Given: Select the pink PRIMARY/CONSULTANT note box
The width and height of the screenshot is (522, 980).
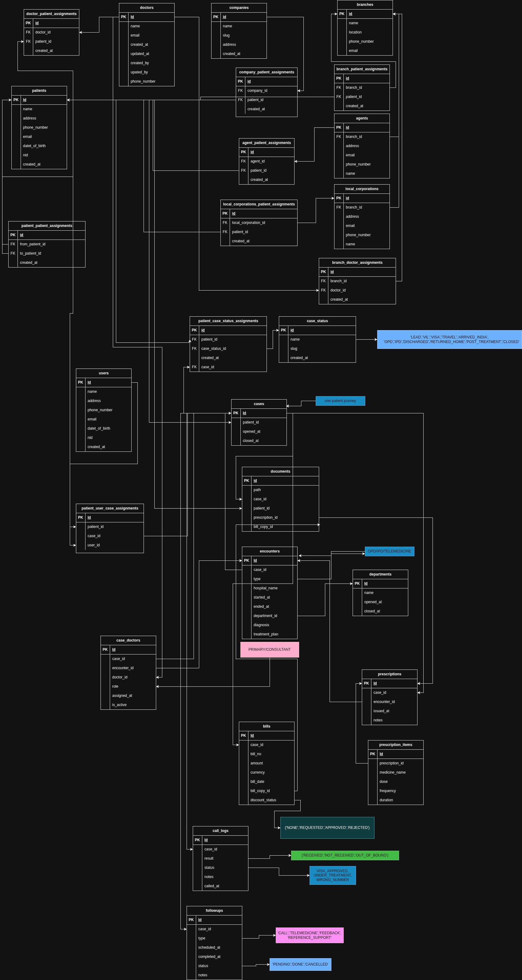Looking at the screenshot, I should click(x=269, y=650).
